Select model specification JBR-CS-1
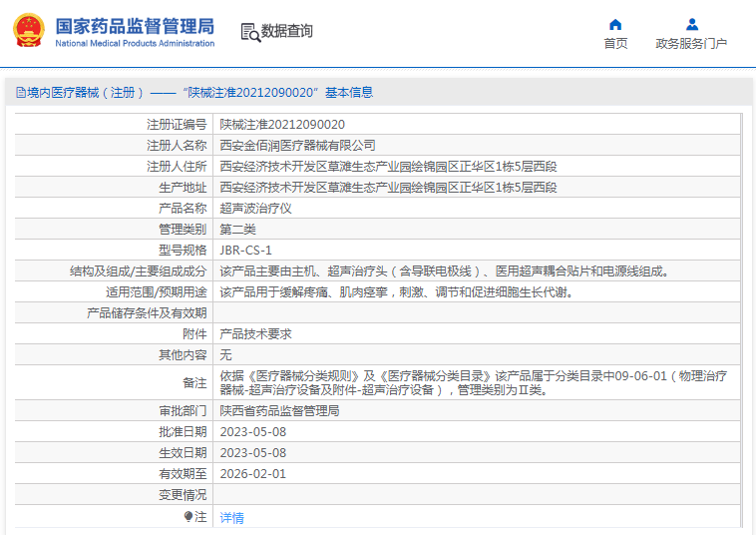Viewport: 756px width, 535px height. pyautogui.click(x=246, y=251)
